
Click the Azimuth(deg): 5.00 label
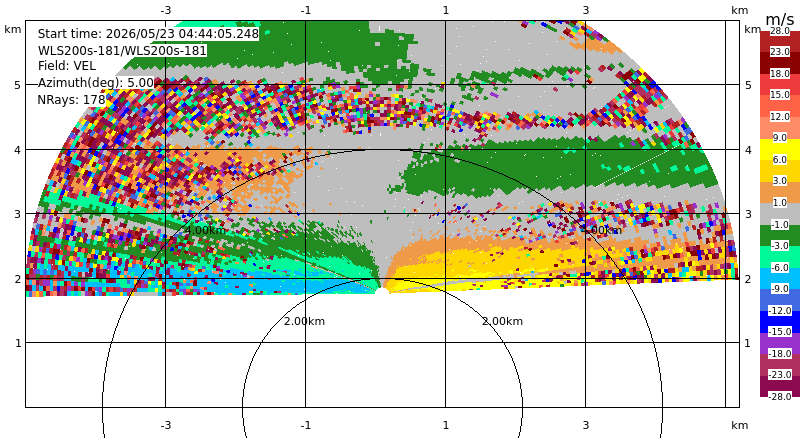click(95, 83)
